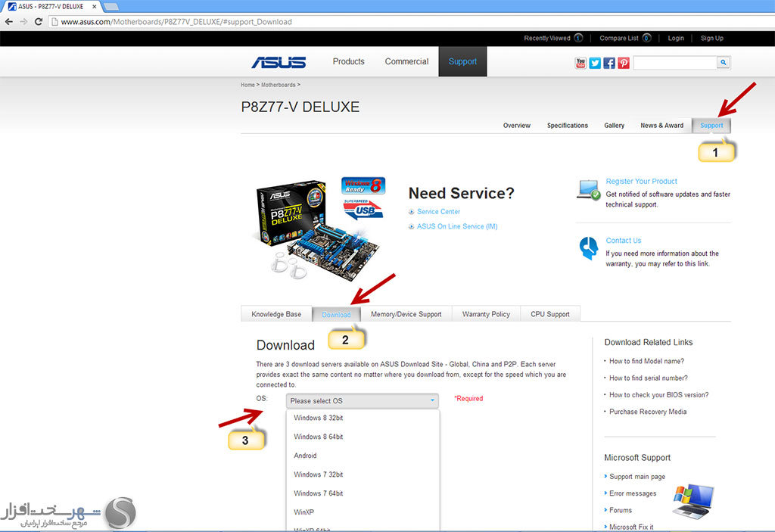
Task: Open How to check your BIOS version
Action: point(659,395)
